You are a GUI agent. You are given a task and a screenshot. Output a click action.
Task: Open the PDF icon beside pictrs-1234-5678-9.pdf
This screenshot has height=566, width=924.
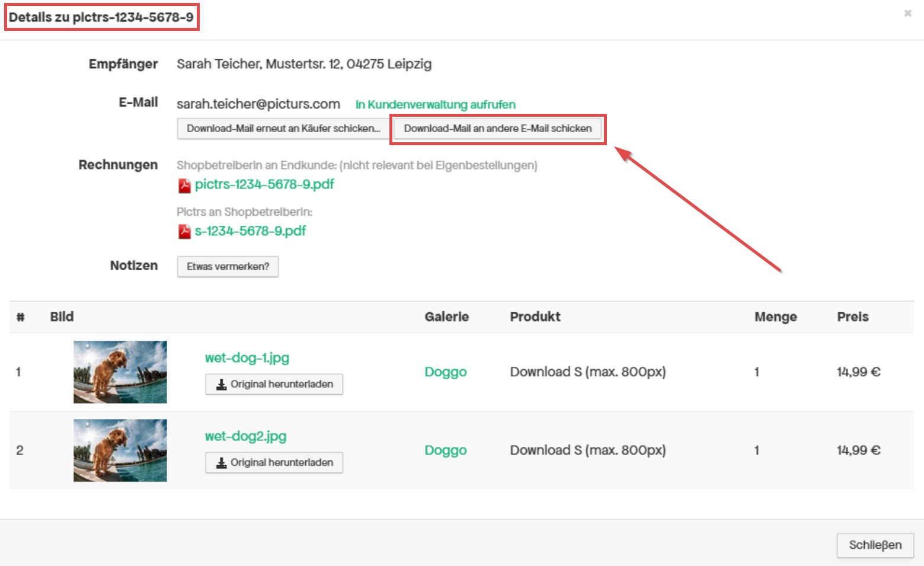pyautogui.click(x=184, y=186)
